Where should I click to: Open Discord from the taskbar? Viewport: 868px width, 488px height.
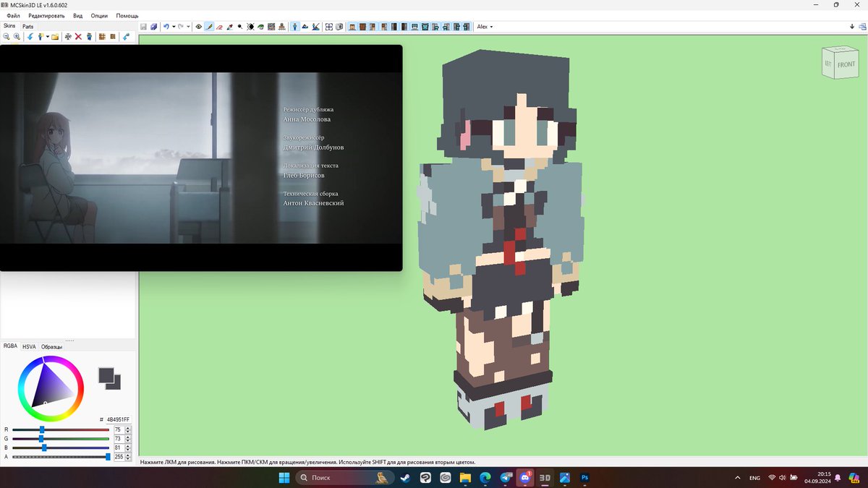tap(524, 478)
